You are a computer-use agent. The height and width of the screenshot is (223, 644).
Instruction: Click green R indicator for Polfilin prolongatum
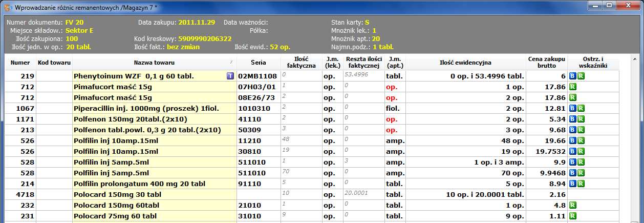pos(581,184)
